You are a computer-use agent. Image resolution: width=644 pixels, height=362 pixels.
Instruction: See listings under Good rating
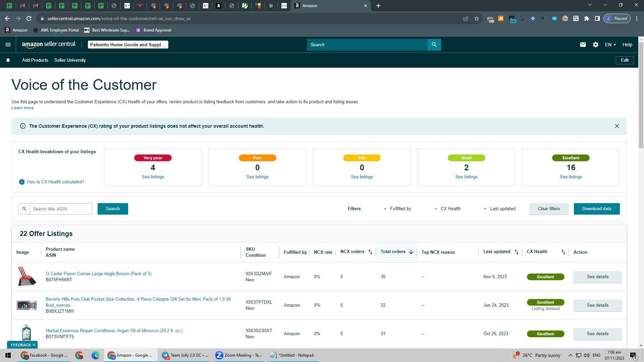point(466,177)
